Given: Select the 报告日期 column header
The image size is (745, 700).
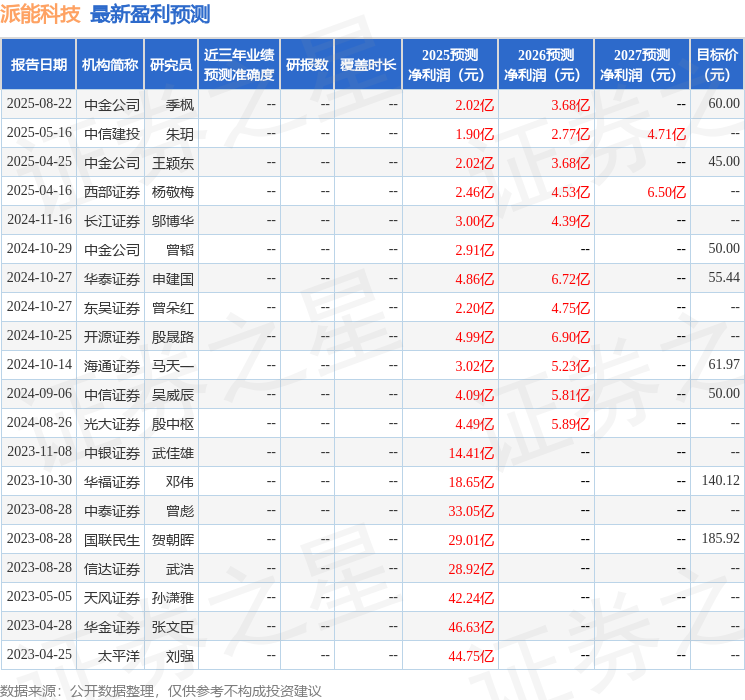Looking at the screenshot, I should (x=39, y=65).
